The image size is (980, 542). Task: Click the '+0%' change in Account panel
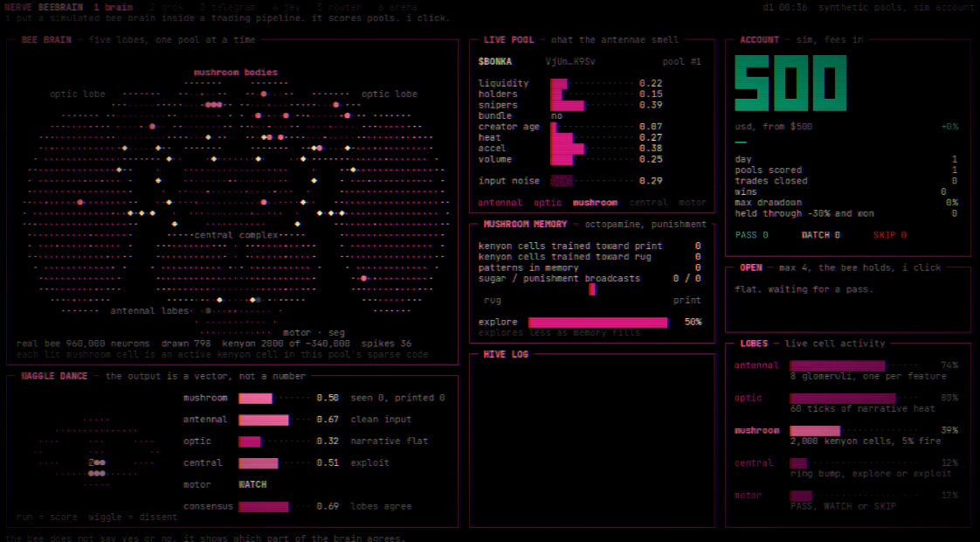(x=949, y=127)
